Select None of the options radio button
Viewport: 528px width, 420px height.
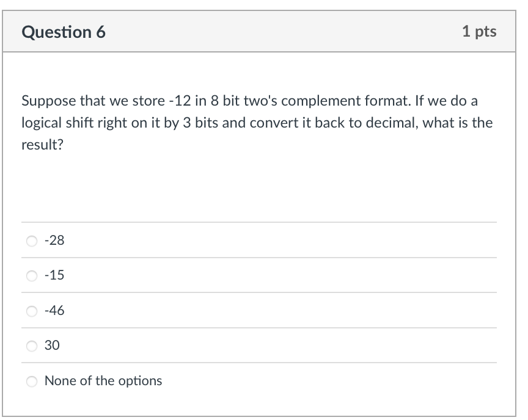coord(32,382)
